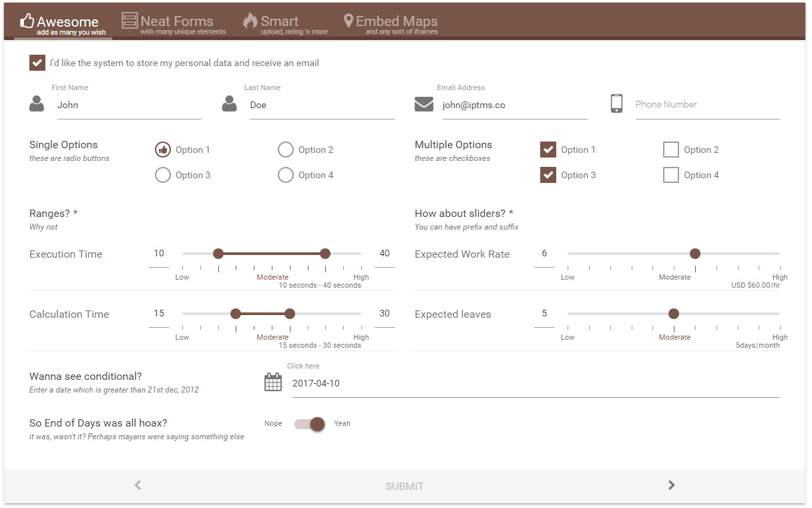
Task: Click the right arrow to go forward
Action: [x=671, y=486]
